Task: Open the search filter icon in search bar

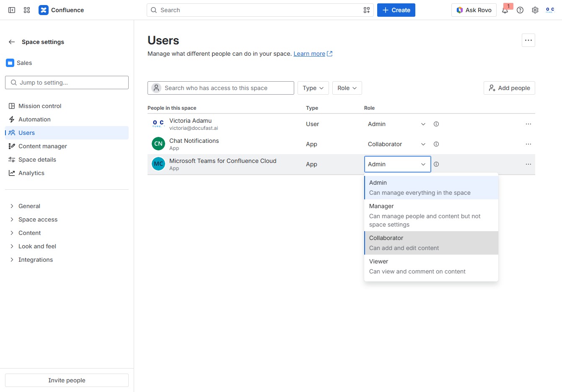Action: (x=367, y=10)
